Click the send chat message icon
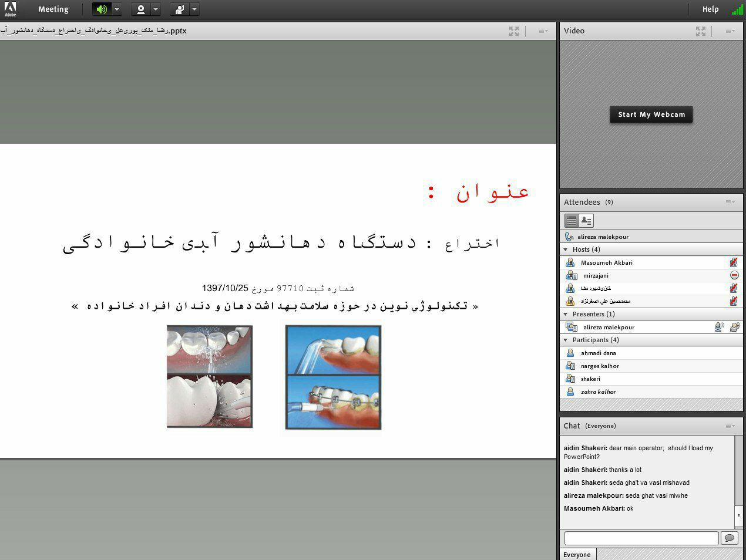Screen dimensions: 746x560 tap(730, 538)
